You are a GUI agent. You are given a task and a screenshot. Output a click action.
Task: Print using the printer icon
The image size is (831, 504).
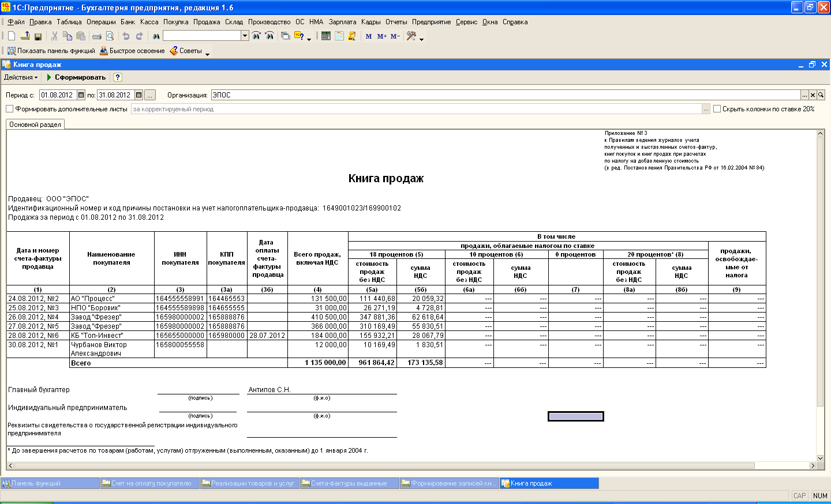coord(97,36)
